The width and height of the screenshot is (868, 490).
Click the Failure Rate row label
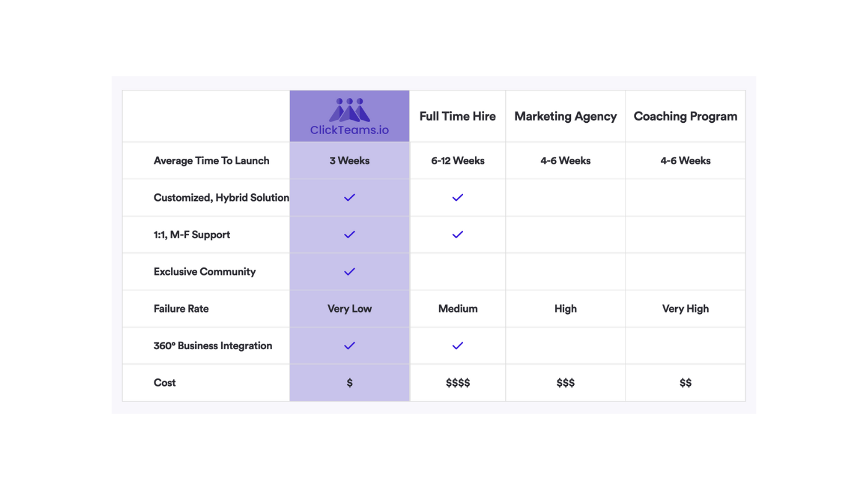point(181,308)
